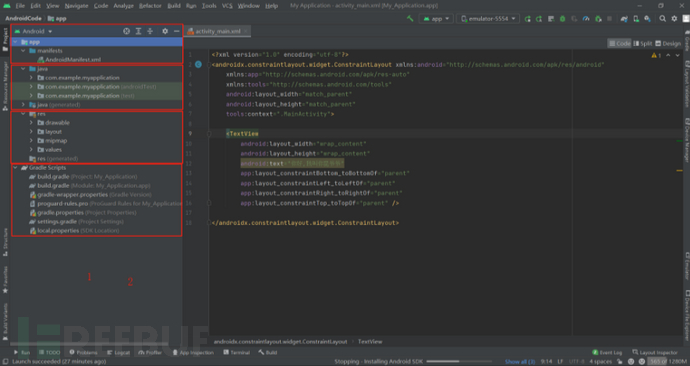Select build.gradle (Project: My_Application) file
This screenshot has height=366, width=690.
tap(83, 176)
